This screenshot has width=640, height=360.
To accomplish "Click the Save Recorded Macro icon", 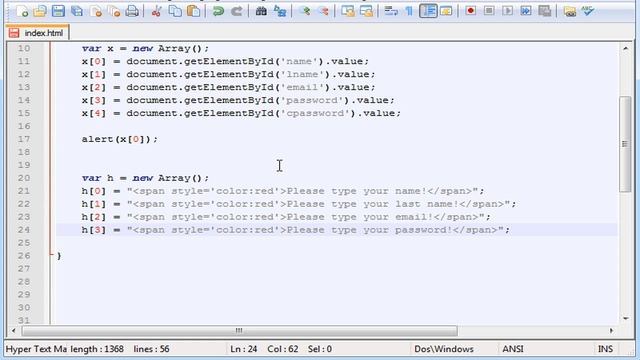I will (x=544, y=11).
